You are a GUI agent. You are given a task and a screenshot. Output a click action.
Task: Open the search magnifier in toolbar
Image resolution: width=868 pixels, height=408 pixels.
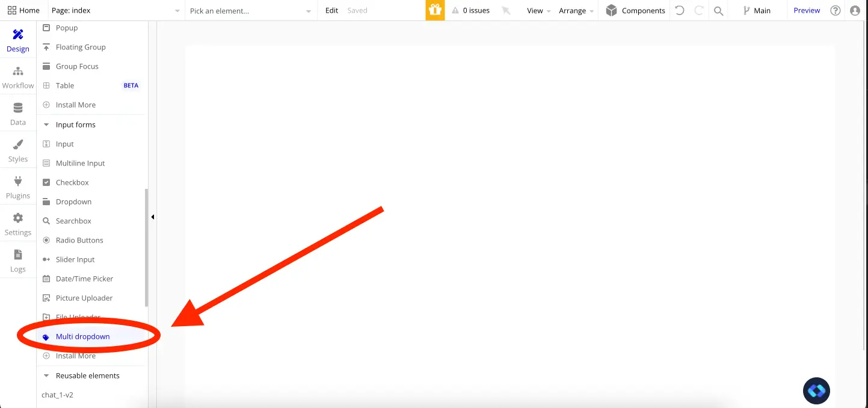[718, 10]
